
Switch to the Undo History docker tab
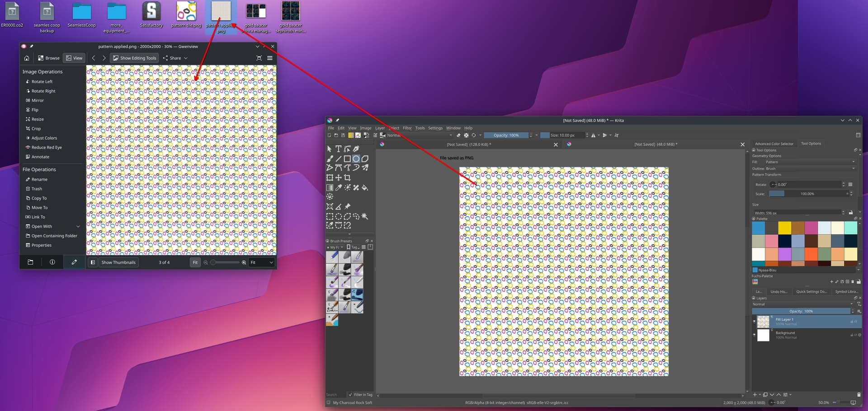(779, 291)
